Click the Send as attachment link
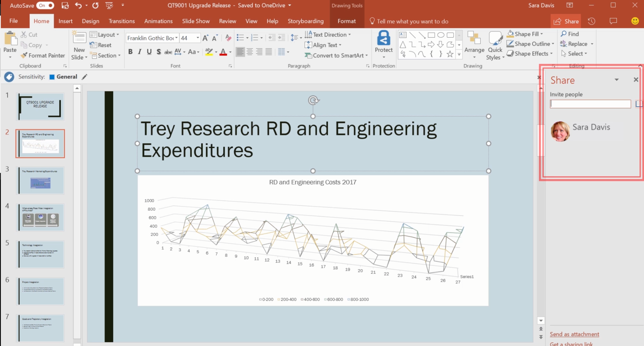Screen dimensions: 644x346 click(x=574, y=334)
